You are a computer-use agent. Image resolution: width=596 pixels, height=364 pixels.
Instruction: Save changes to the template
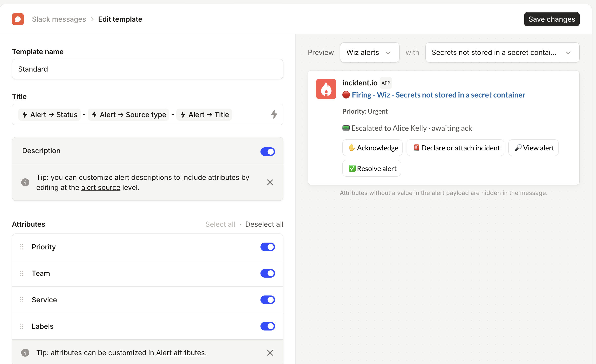(x=552, y=19)
